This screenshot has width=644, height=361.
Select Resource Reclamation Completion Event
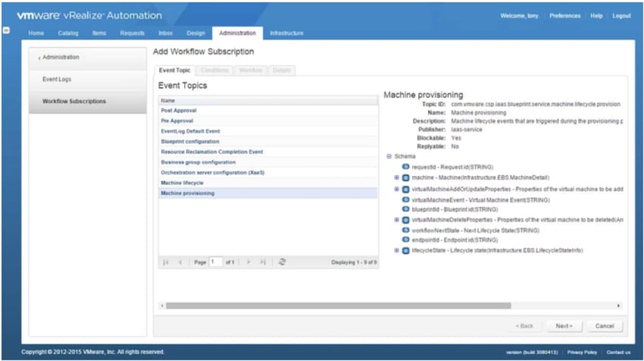click(x=268, y=152)
